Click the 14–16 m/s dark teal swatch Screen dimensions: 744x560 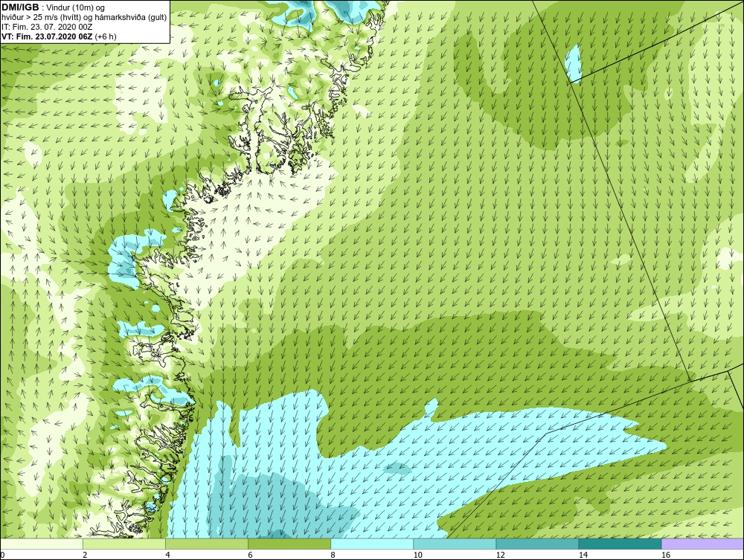(x=620, y=544)
